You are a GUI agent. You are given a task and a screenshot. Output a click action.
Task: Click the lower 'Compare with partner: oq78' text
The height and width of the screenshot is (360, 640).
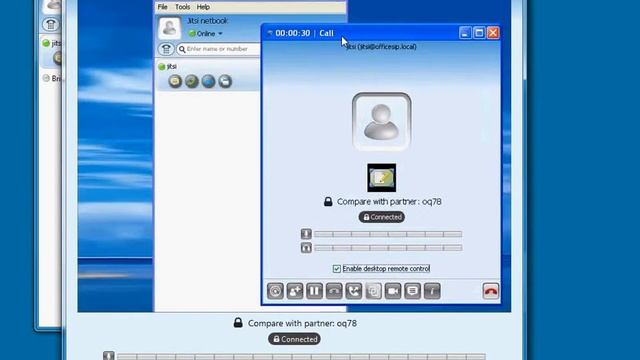[x=302, y=323]
